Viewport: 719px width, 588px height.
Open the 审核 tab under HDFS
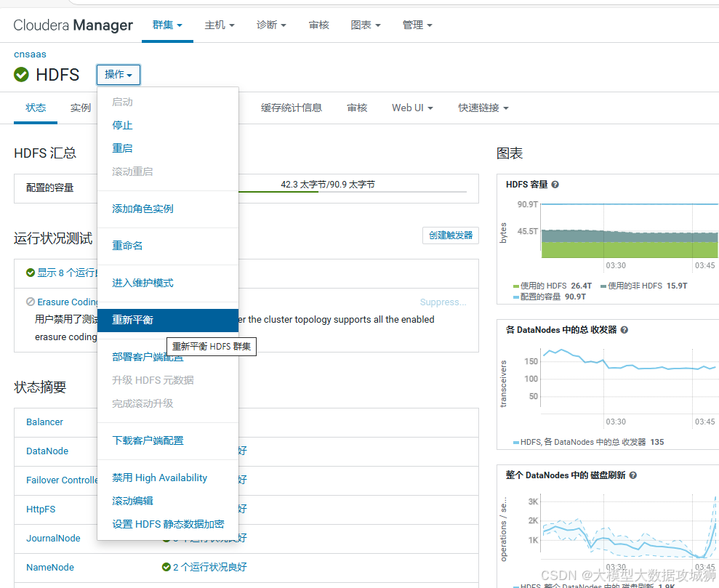[x=357, y=108]
